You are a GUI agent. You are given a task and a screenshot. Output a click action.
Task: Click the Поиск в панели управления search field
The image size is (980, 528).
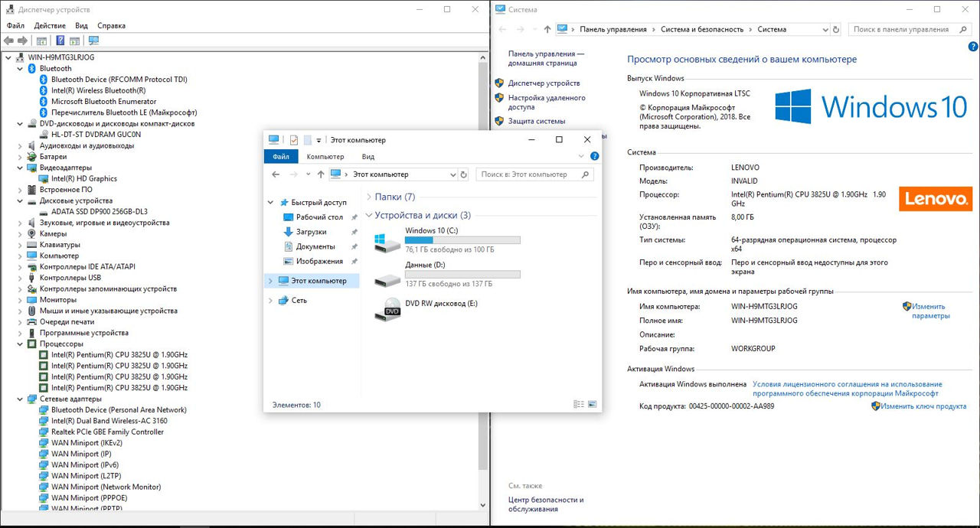click(900, 29)
